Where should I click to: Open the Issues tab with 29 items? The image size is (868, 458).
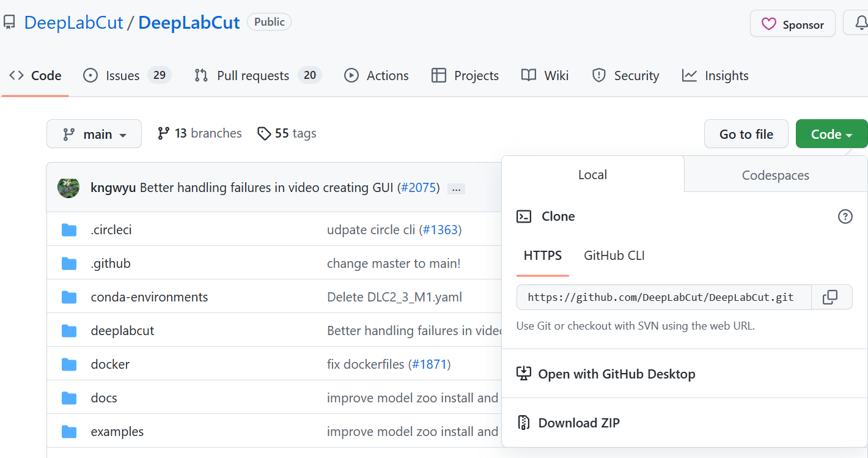[x=122, y=75]
